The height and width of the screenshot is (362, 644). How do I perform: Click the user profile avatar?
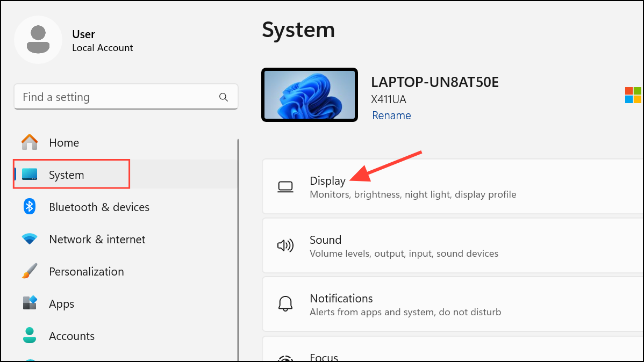coord(38,40)
